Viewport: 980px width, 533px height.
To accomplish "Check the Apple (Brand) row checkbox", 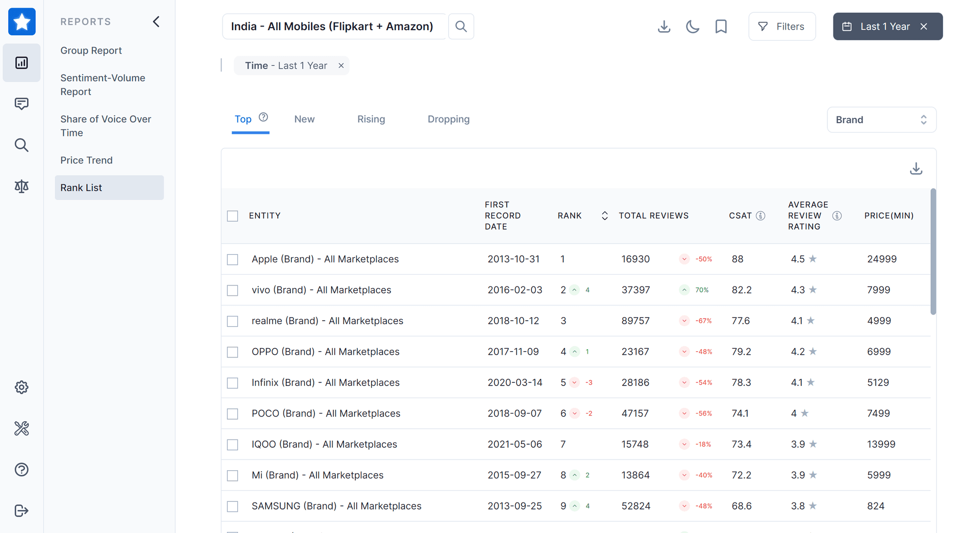I will (x=233, y=259).
